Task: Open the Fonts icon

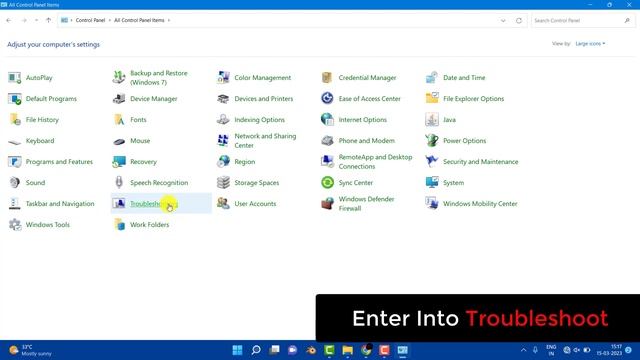Action: pyautogui.click(x=119, y=120)
